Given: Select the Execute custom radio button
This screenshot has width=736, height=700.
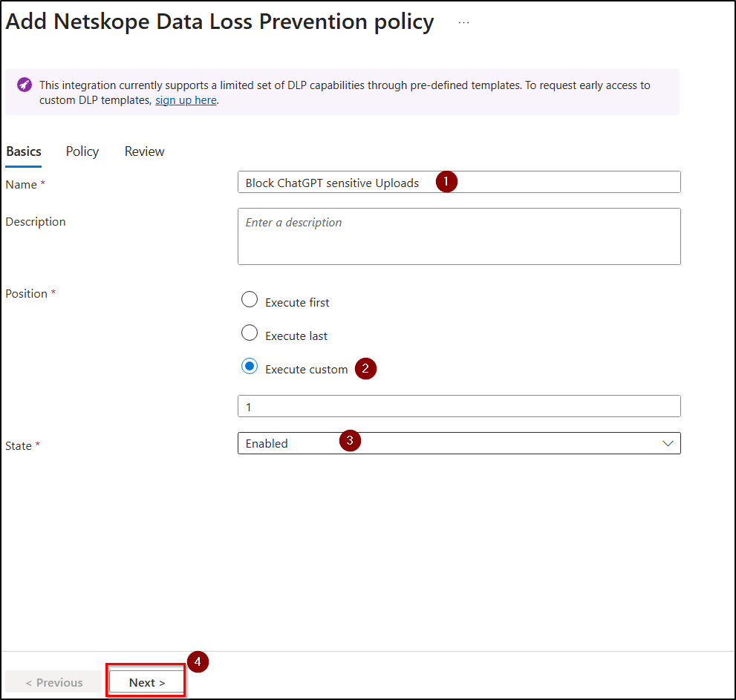Looking at the screenshot, I should point(250,367).
